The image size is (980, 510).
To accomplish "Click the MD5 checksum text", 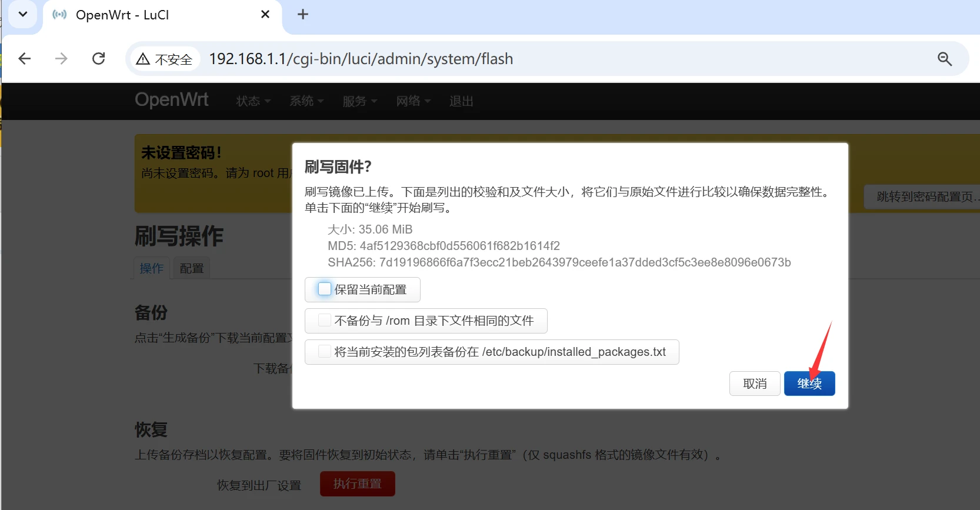I will (444, 246).
